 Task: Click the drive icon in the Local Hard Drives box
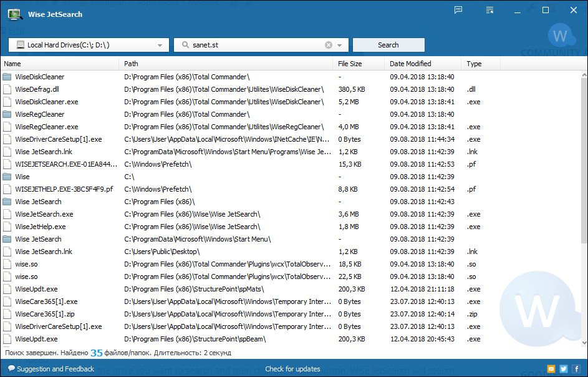(x=21, y=45)
